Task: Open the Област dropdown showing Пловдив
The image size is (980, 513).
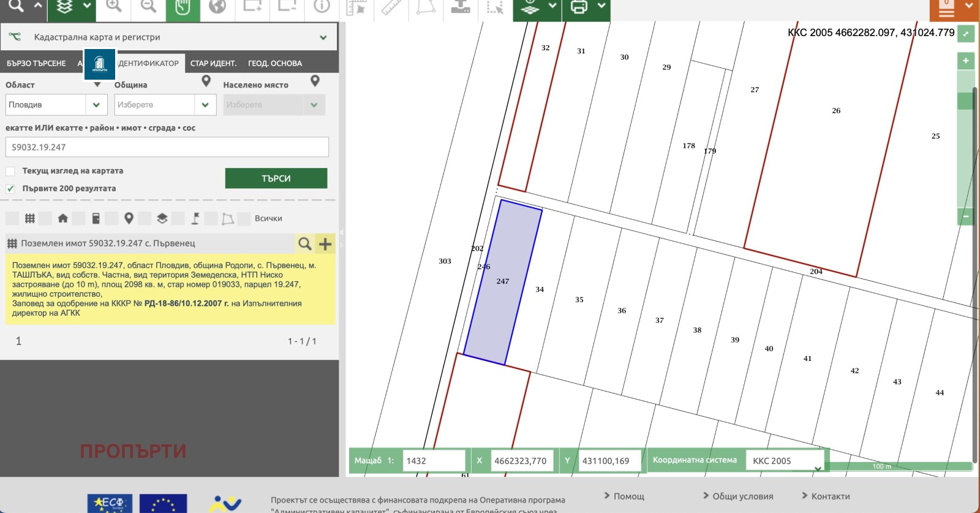Action: (x=53, y=105)
